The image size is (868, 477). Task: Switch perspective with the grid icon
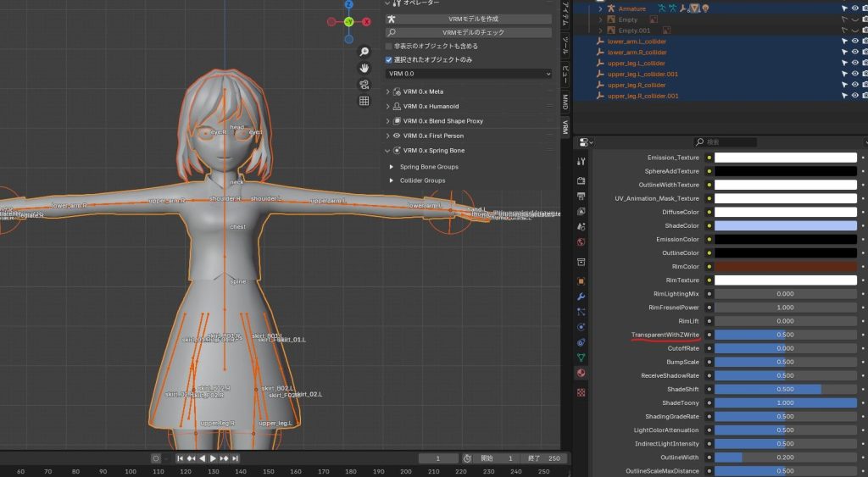[364, 101]
